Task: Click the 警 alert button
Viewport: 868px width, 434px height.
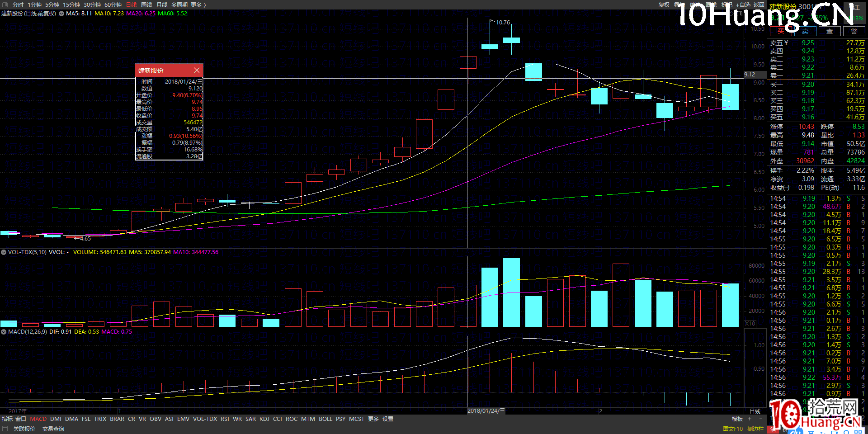Action: point(854,31)
